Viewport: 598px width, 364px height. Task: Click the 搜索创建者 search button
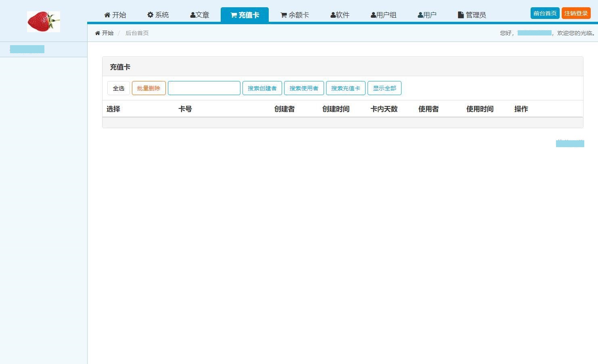pyautogui.click(x=262, y=88)
